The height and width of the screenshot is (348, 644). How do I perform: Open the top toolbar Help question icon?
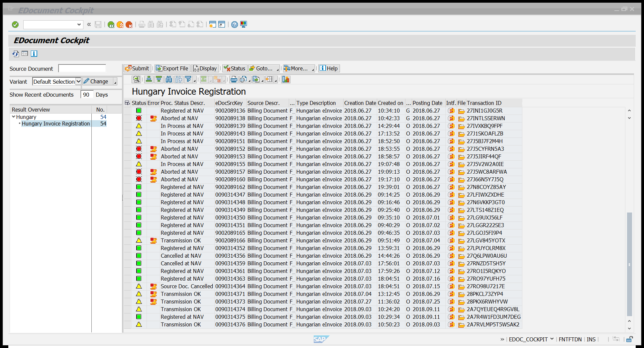click(235, 25)
